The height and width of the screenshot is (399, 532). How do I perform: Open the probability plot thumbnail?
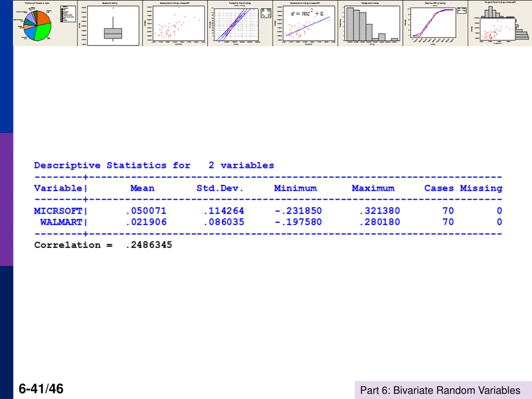(x=240, y=23)
